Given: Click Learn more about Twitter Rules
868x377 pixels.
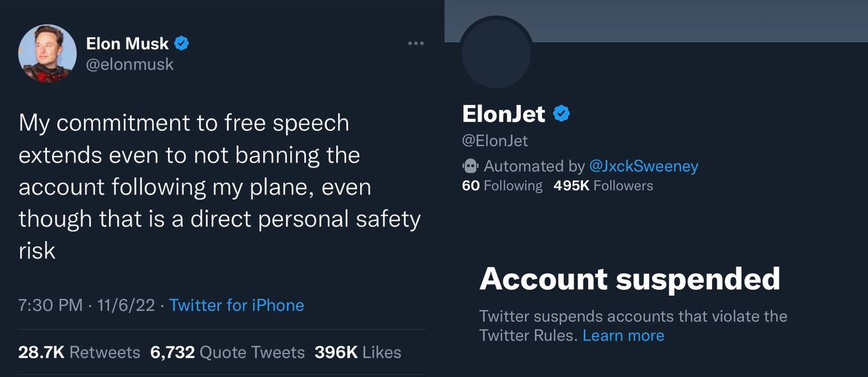Looking at the screenshot, I should click(623, 336).
